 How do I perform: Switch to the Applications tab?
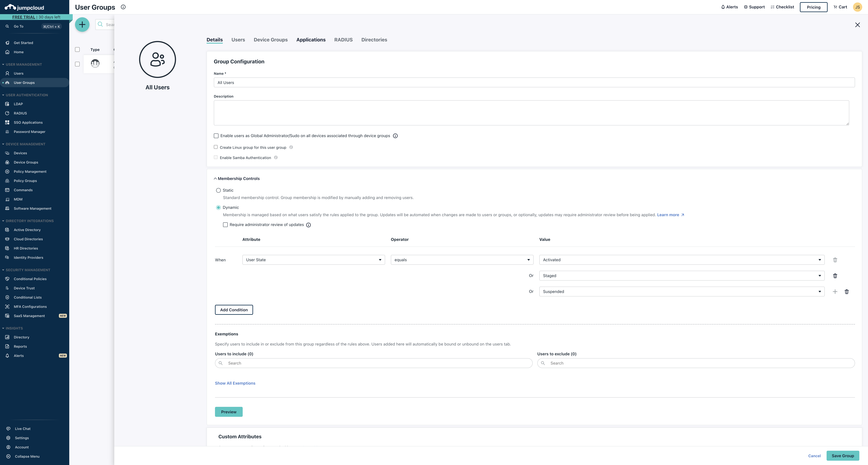[311, 40]
